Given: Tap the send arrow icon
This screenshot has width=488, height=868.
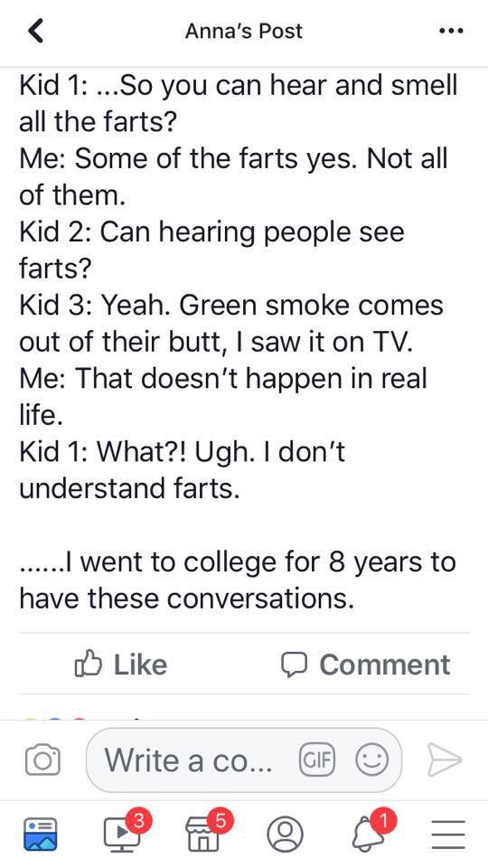Looking at the screenshot, I should 444,759.
